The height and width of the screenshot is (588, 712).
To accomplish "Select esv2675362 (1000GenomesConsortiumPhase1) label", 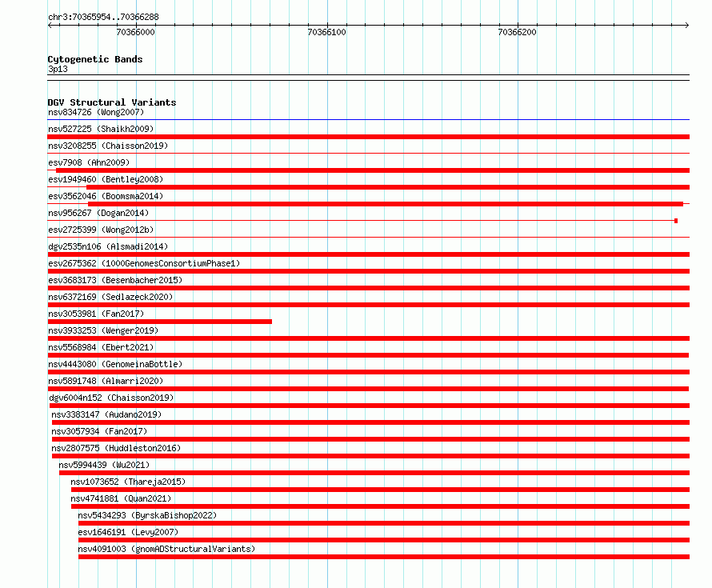I will 144,263.
